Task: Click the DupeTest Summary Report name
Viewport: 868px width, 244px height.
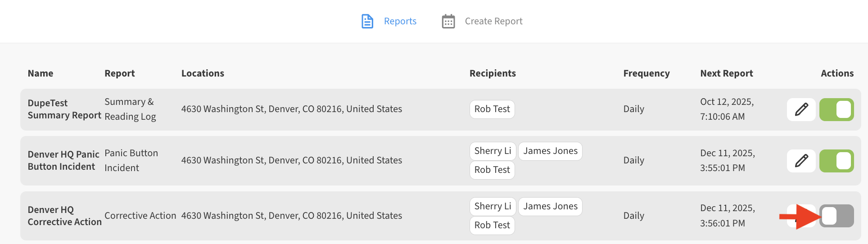Action: tap(64, 109)
